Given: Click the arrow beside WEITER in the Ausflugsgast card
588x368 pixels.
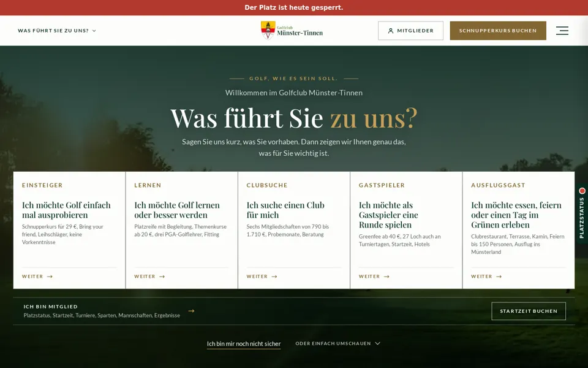Looking at the screenshot, I should pos(499,277).
